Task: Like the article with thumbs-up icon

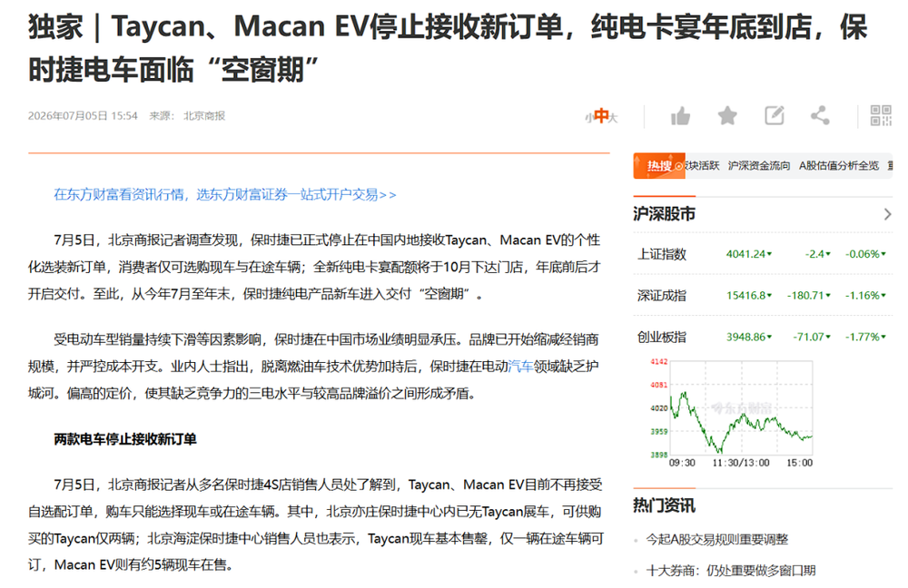Action: 680,116
